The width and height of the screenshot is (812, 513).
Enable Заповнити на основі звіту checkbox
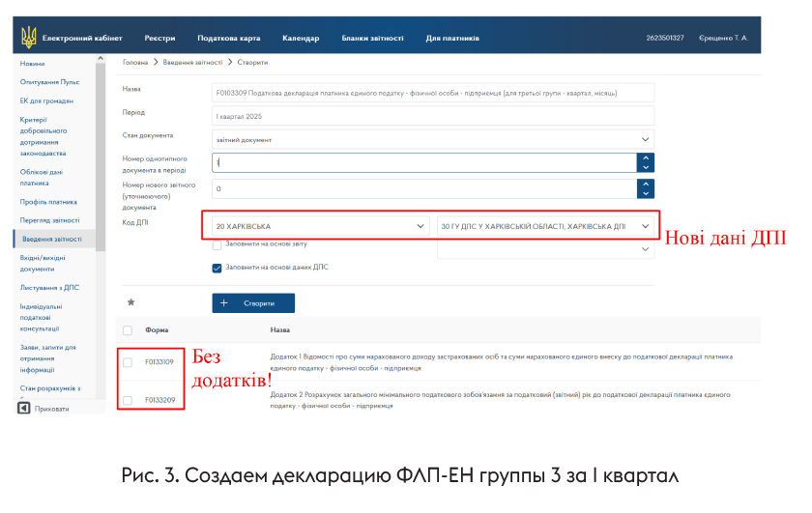[217, 244]
